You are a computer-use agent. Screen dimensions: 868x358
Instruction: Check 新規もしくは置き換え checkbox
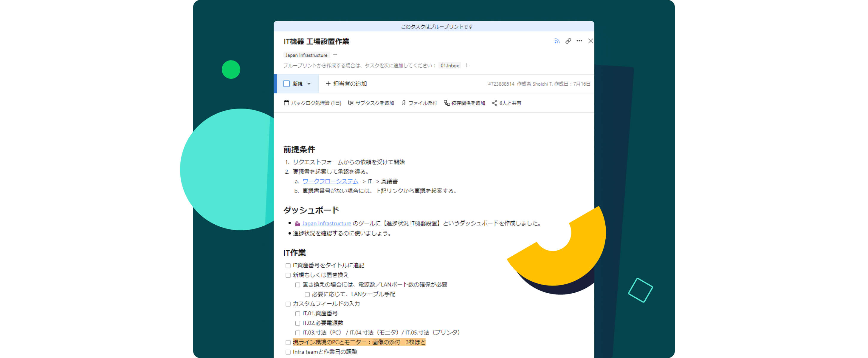pyautogui.click(x=288, y=275)
